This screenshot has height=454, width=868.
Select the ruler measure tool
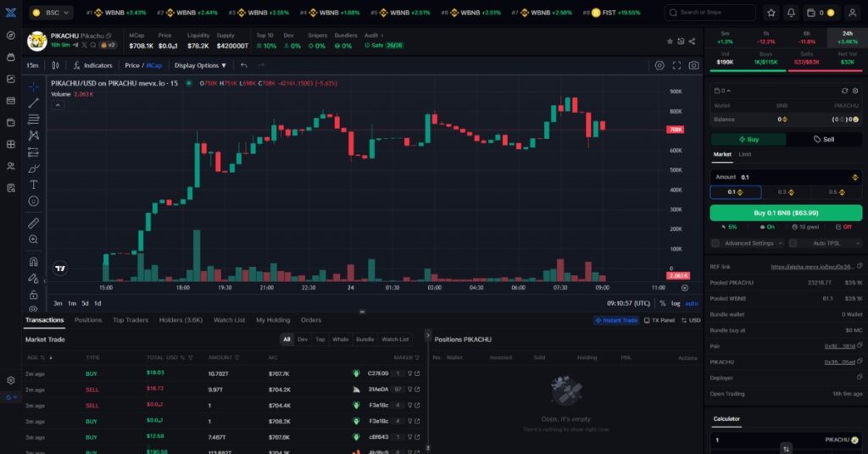pyautogui.click(x=33, y=223)
